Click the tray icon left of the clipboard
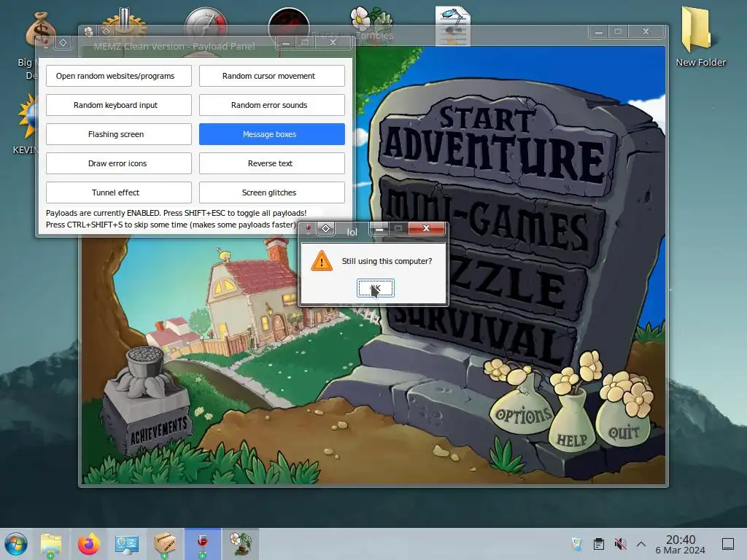The height and width of the screenshot is (560, 747). pos(577,544)
